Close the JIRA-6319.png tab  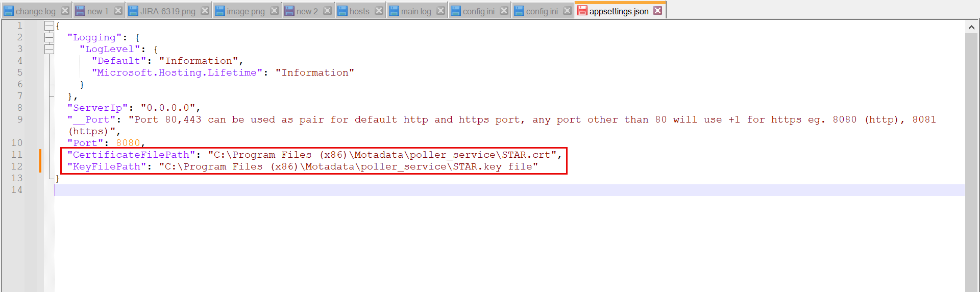pyautogui.click(x=205, y=11)
